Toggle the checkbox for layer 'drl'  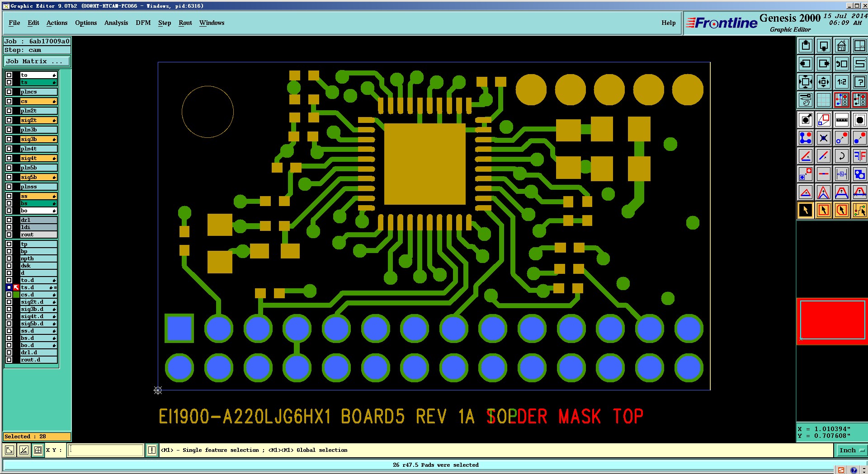click(9, 220)
